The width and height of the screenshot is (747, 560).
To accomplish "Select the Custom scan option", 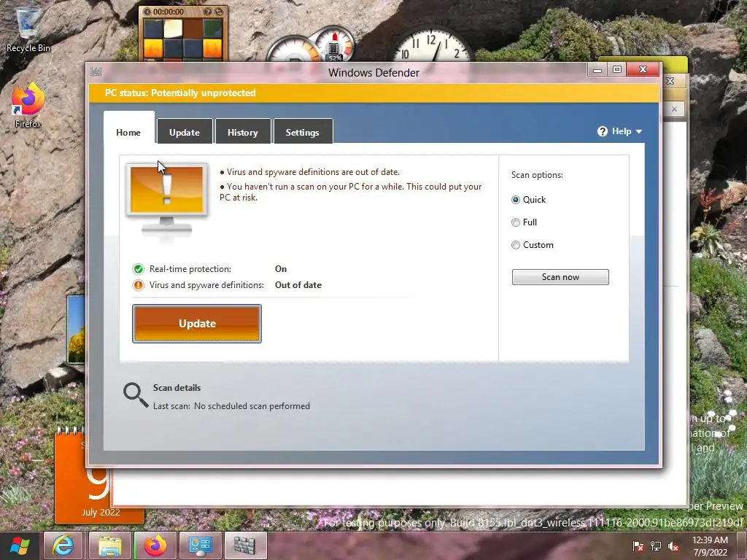I will coord(516,245).
